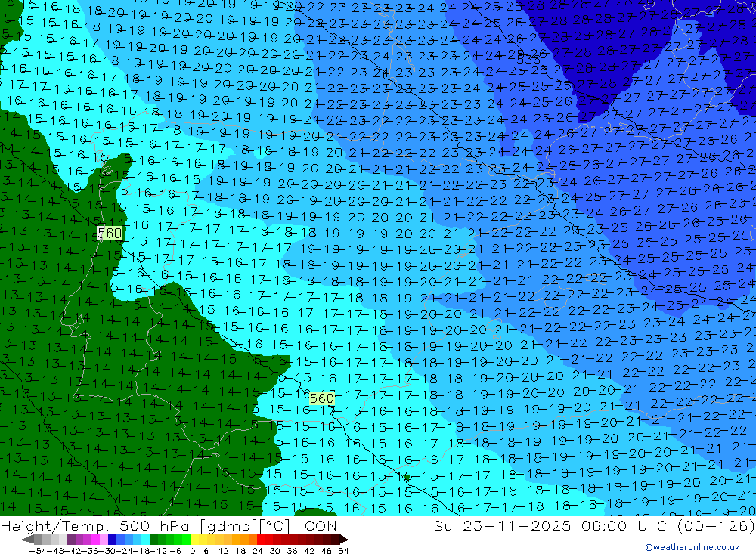Click the 560 contour label in the lower center
Viewport: 756px width, 554px height.
pos(321,398)
